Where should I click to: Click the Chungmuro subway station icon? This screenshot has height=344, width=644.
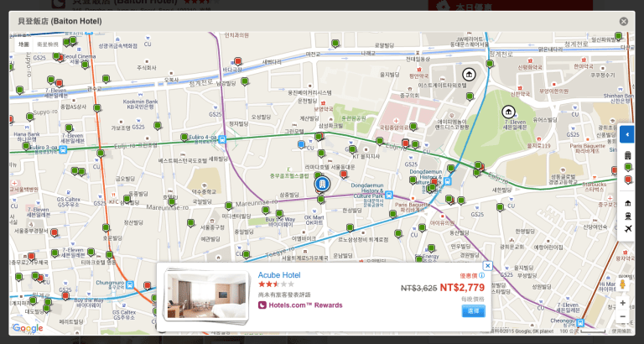130,284
